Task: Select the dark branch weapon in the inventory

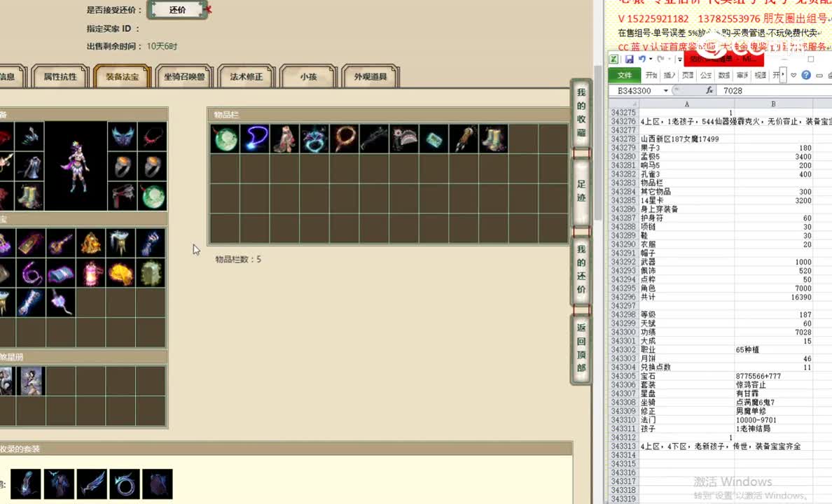Action: point(374,139)
